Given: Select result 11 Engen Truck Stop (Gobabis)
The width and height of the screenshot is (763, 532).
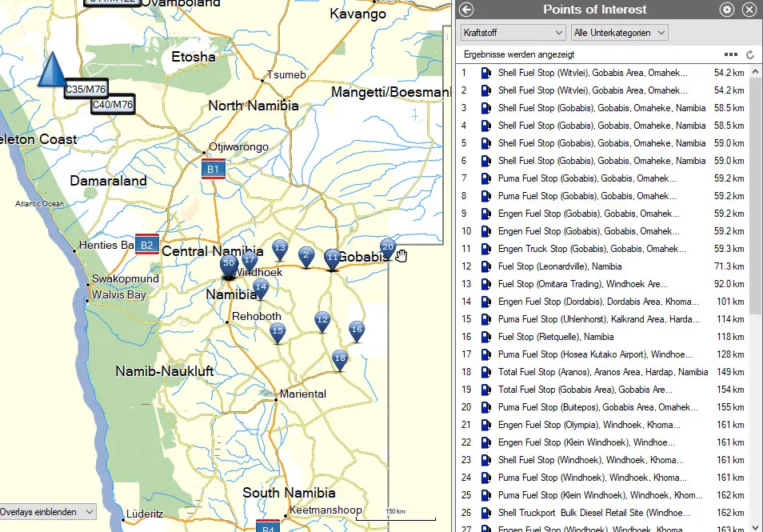Looking at the screenshot, I should pos(603,249).
